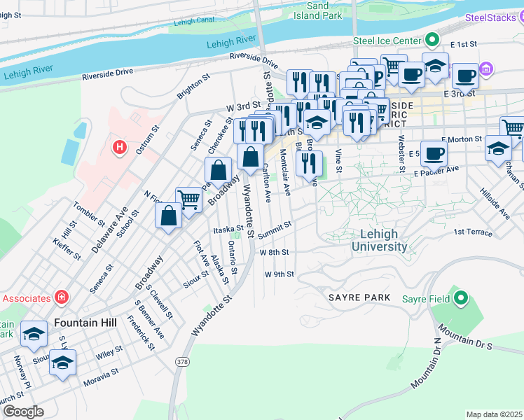Select the Kieffer St label

[67, 249]
